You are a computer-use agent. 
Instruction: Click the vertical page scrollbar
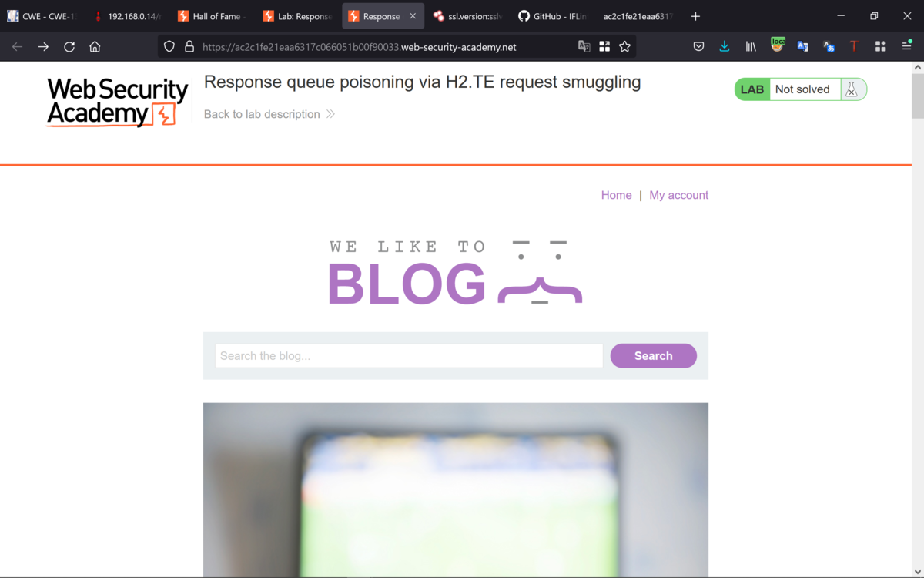pos(917,320)
